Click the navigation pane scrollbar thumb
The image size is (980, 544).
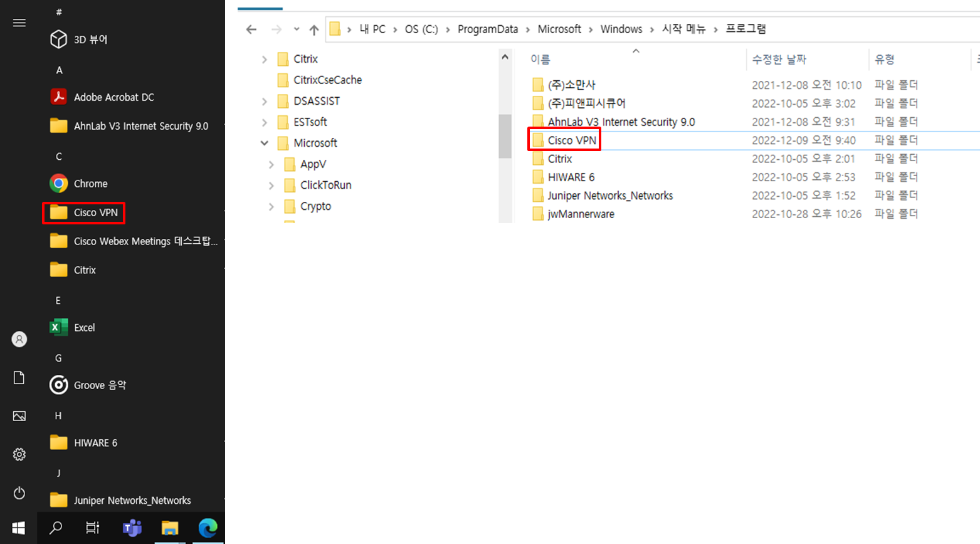click(505, 136)
